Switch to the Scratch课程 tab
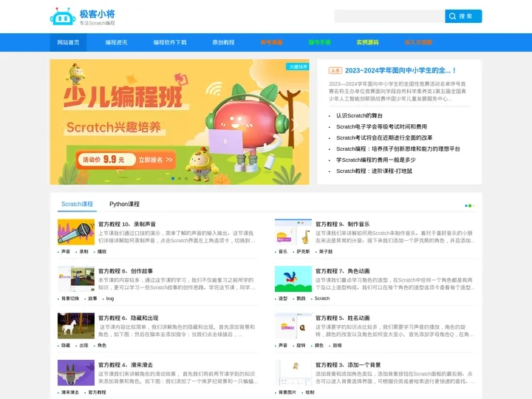 77,204
